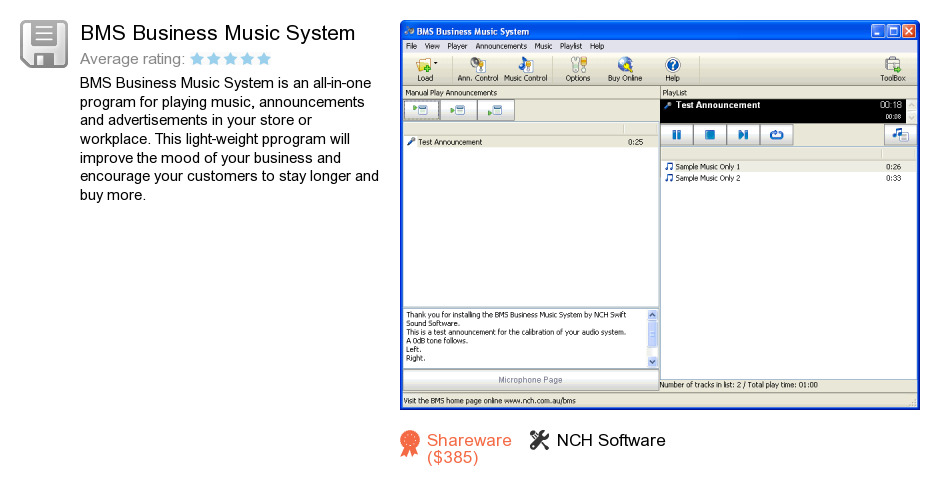Image resolution: width=940 pixels, height=493 pixels.
Task: Click the announcement text scrollbar down arrow
Action: (x=652, y=362)
